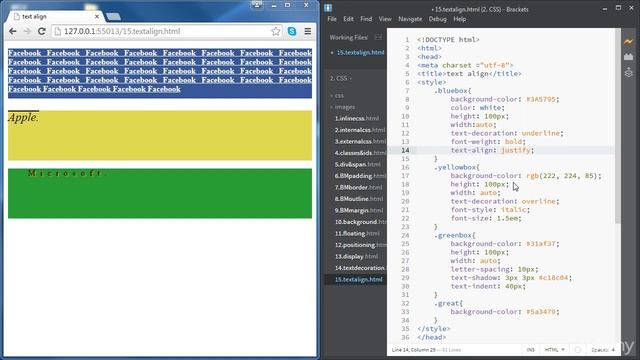Click color value #31af37 on line 25

(541, 244)
